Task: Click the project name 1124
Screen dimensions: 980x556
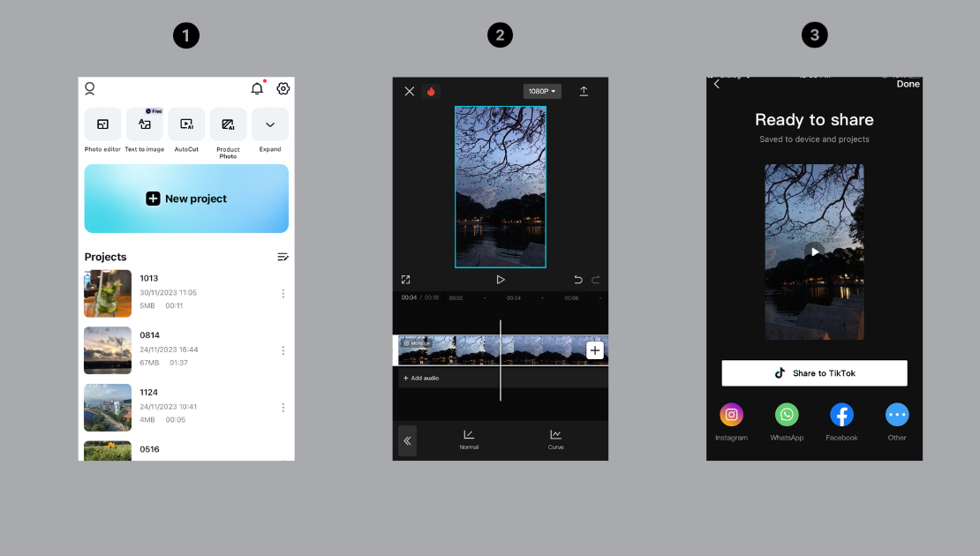Action: coord(148,393)
